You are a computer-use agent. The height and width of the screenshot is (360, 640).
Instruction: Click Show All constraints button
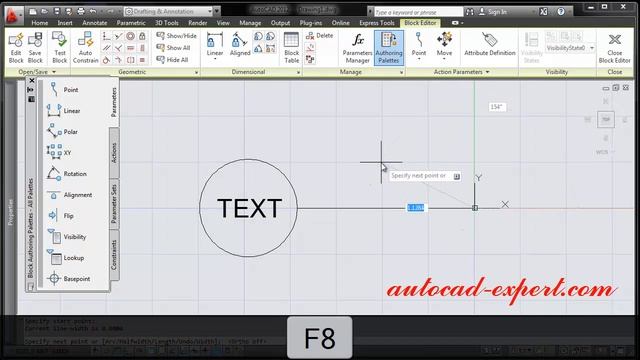pos(173,48)
